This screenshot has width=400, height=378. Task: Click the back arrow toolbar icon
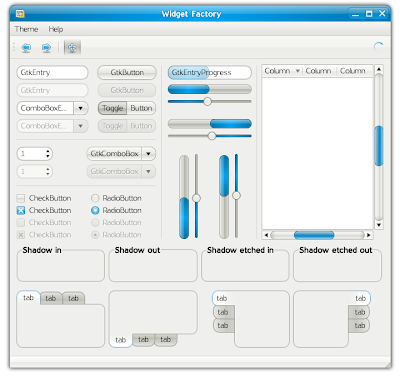(x=26, y=48)
